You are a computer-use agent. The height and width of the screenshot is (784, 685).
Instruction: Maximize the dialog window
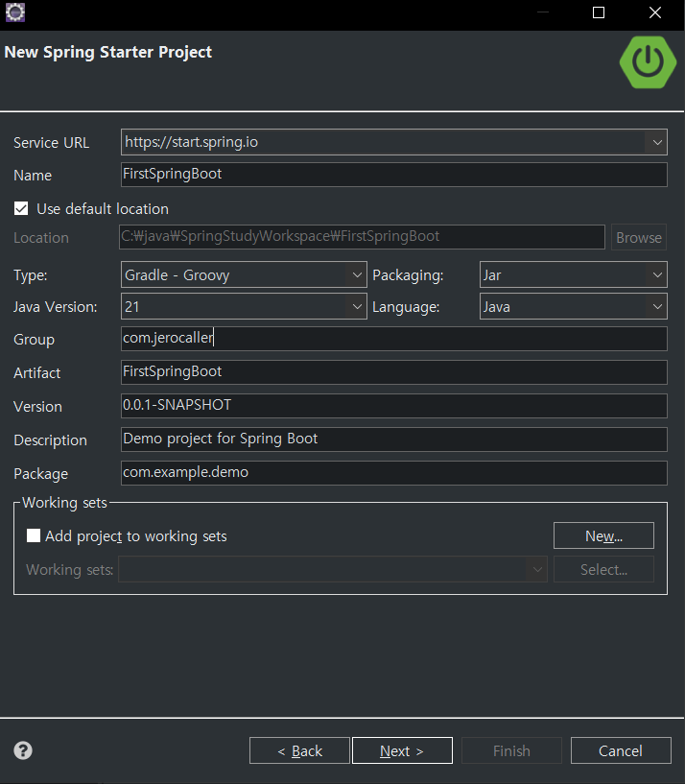599,12
